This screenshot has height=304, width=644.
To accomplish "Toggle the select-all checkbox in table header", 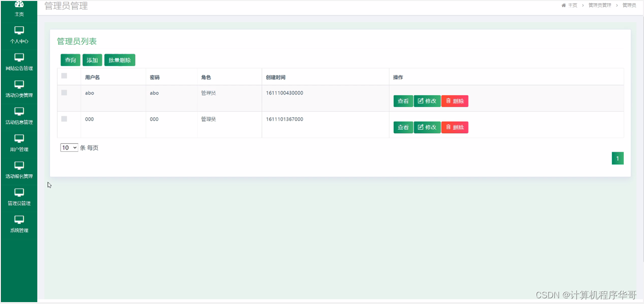I will coord(64,76).
